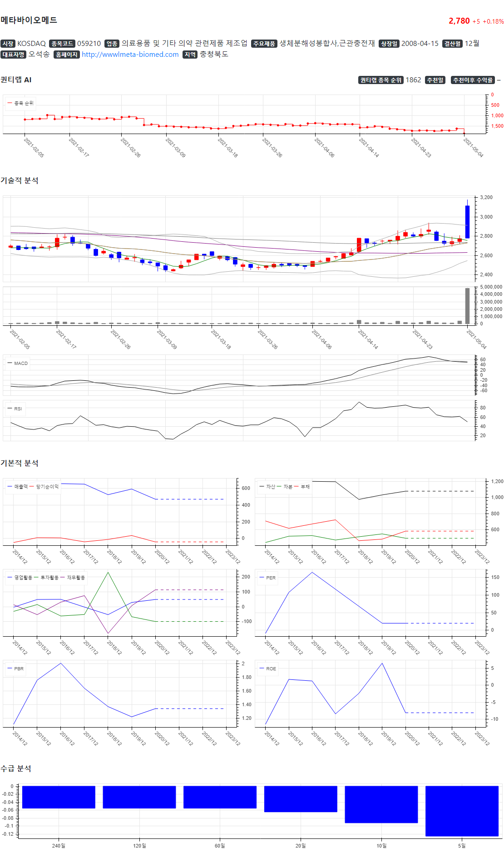Select the listing date 2008-04-15
The height and width of the screenshot is (853, 504).
[420, 44]
